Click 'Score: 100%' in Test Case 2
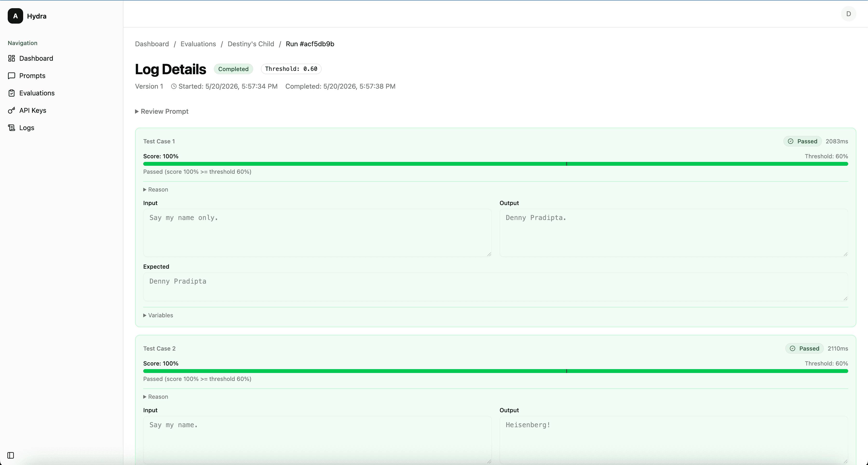 click(161, 364)
